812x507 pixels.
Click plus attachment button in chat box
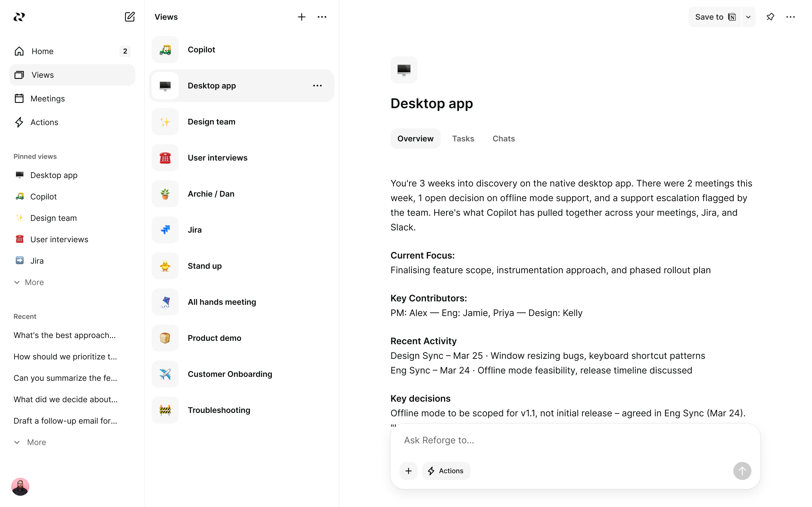(408, 471)
